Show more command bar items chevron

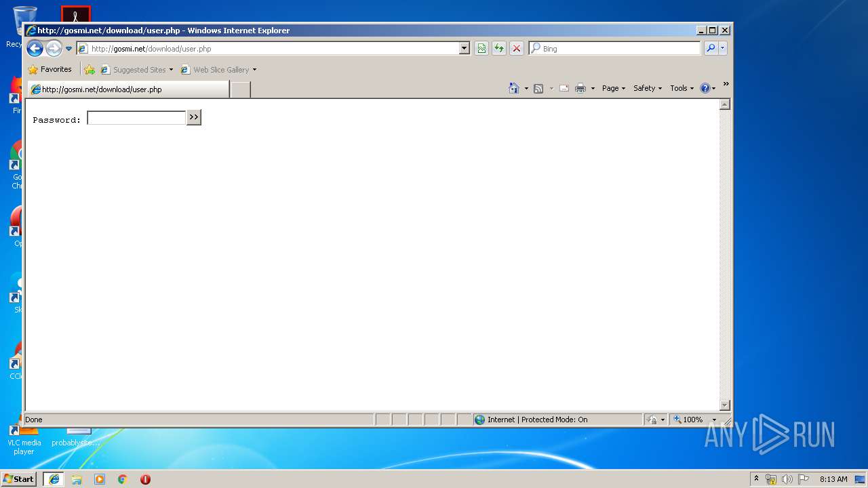726,84
